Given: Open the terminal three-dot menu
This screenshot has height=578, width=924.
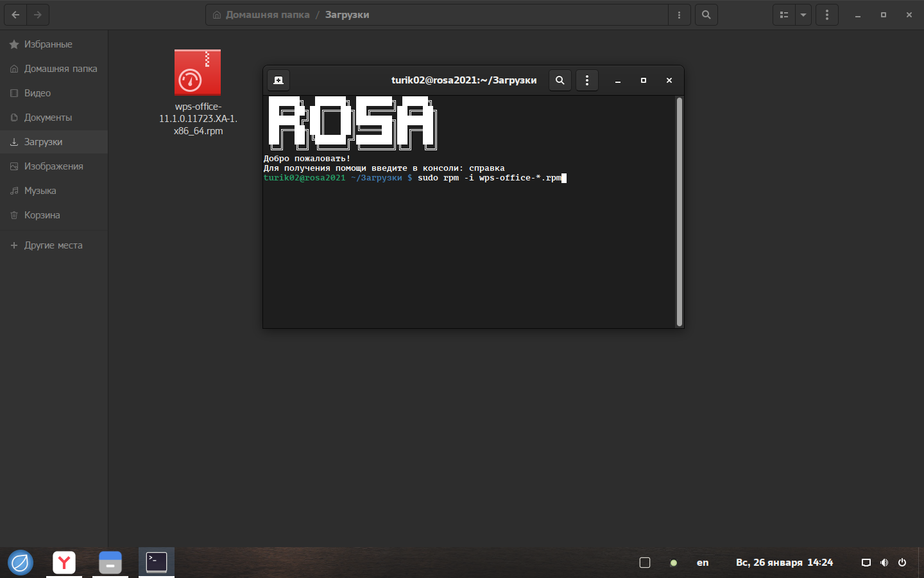Looking at the screenshot, I should [x=587, y=80].
